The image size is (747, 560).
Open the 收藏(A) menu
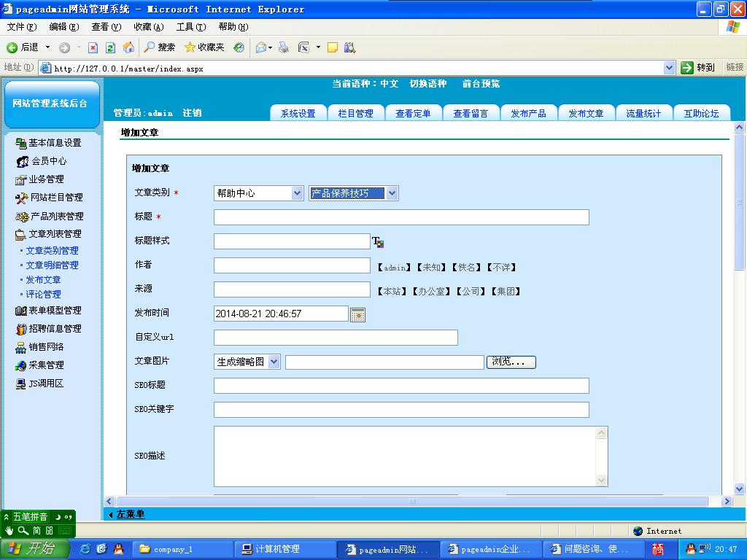[148, 27]
